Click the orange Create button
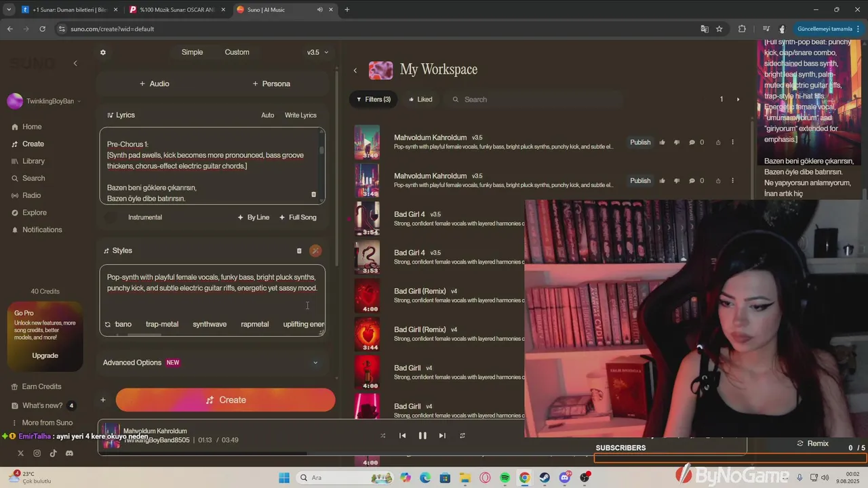The width and height of the screenshot is (868, 488). point(225,400)
